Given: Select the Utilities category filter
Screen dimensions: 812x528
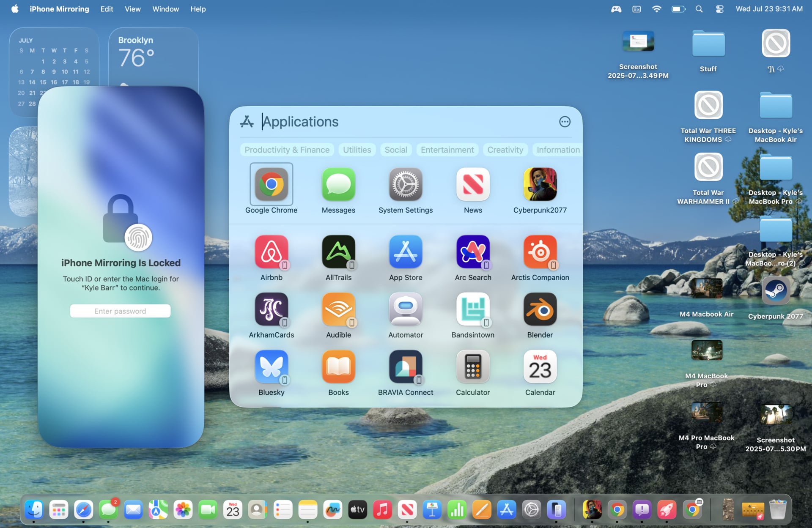Looking at the screenshot, I should 357,150.
